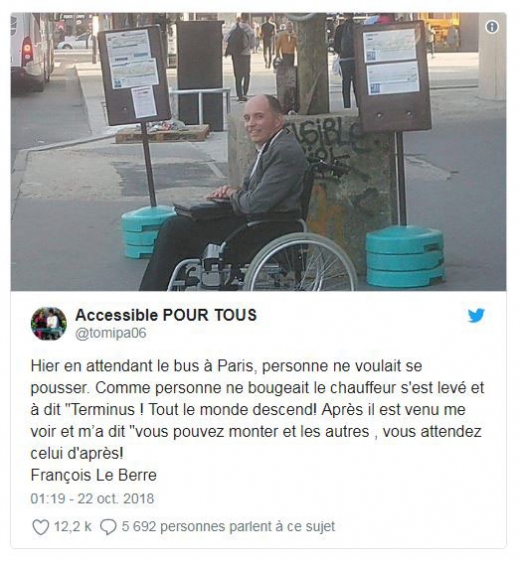520x561 pixels.
Task: Click the right bus stop sign in photo
Action: pyautogui.click(x=392, y=77)
